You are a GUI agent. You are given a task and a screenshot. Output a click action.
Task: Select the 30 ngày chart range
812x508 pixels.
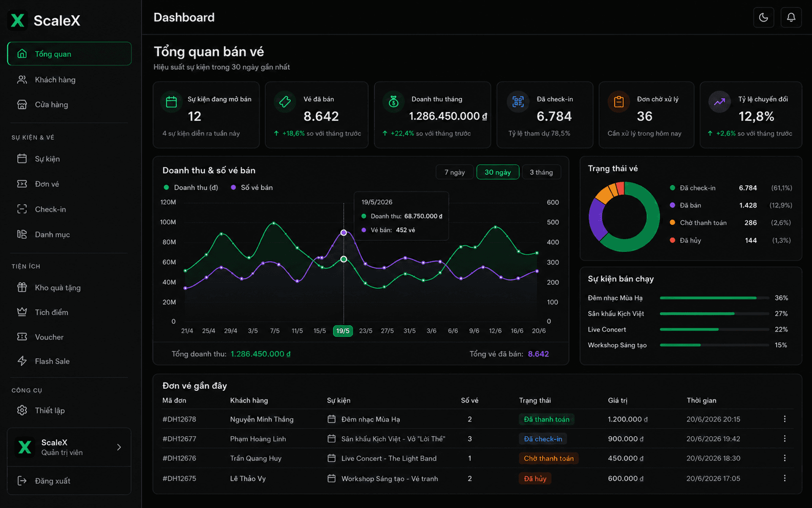tap(498, 172)
